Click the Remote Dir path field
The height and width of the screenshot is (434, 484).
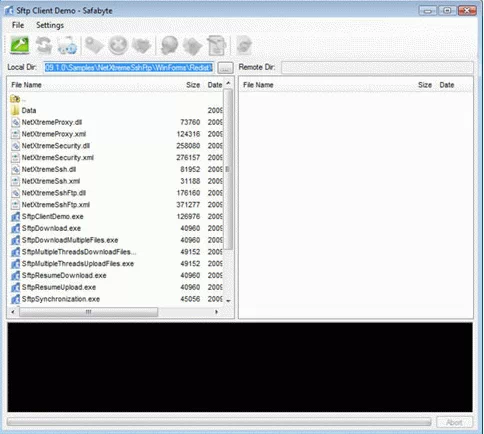pyautogui.click(x=377, y=68)
